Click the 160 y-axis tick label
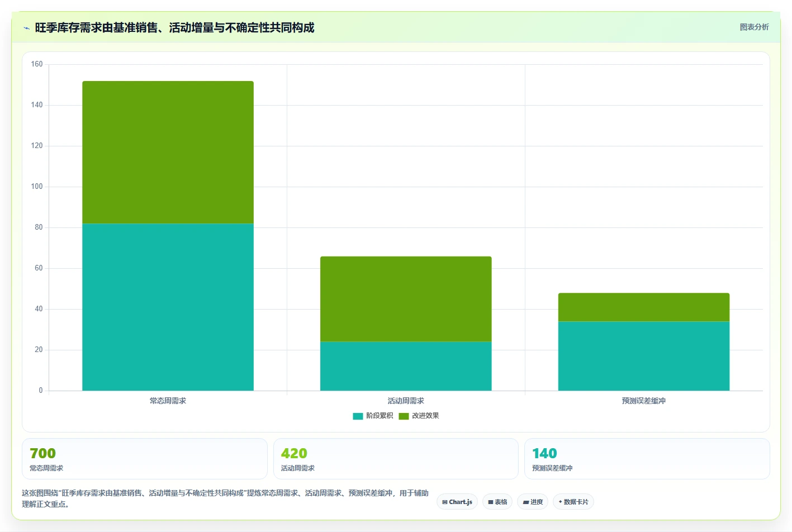792x532 pixels. [37, 64]
